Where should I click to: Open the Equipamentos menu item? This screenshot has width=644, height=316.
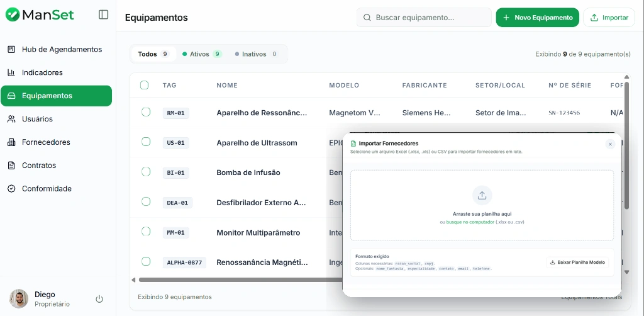[56, 96]
